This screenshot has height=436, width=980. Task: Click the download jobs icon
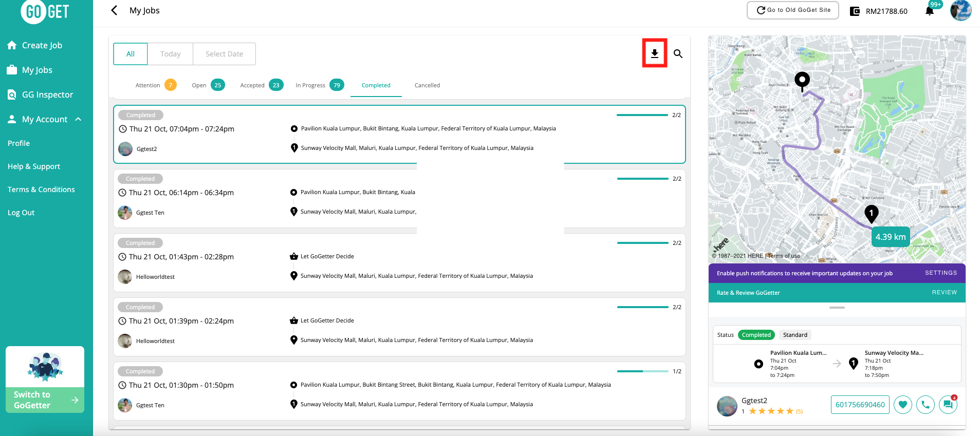654,53
